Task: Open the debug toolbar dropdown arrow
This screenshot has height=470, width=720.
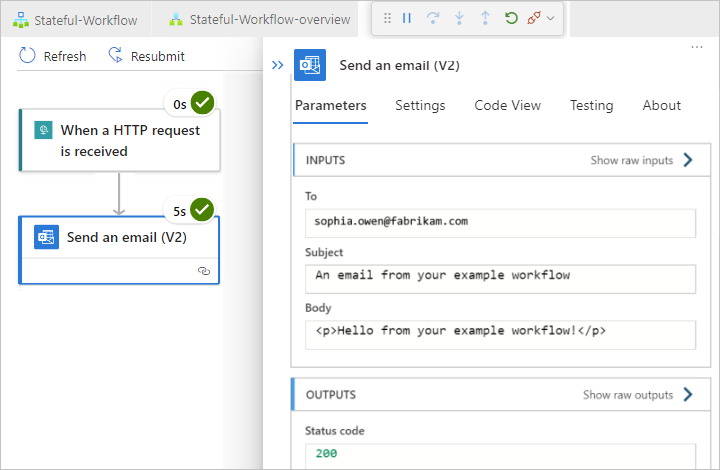Action: pyautogui.click(x=550, y=18)
